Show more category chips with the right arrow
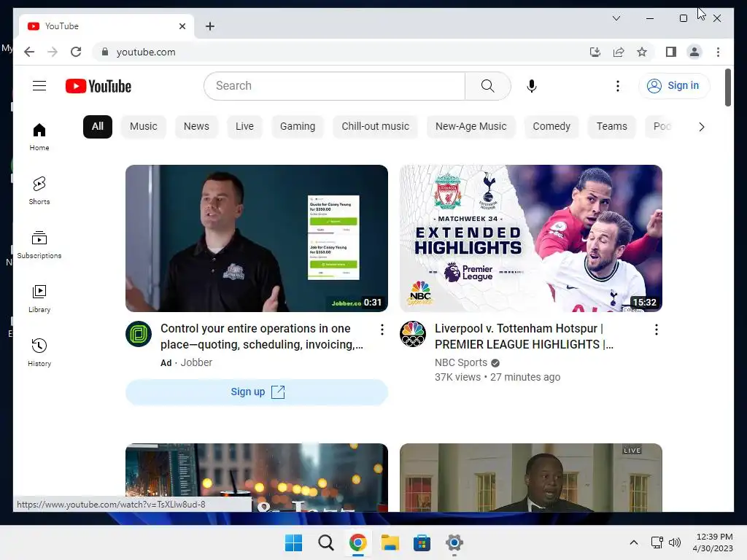Image resolution: width=747 pixels, height=560 pixels. 701,127
